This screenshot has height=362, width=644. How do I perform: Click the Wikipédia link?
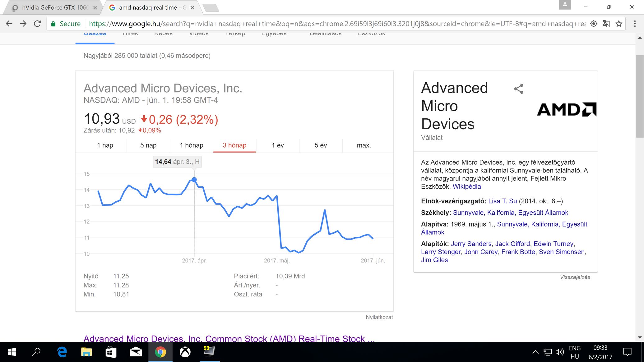(x=466, y=187)
